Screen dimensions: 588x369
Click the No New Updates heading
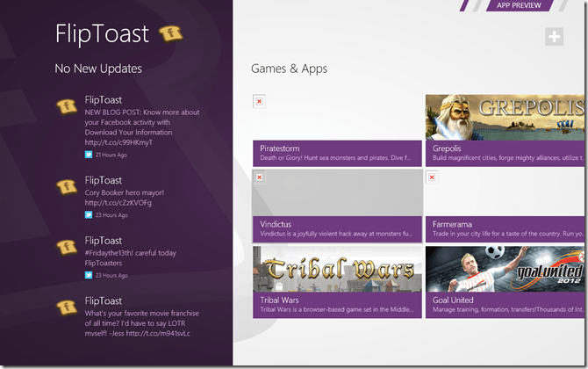97,69
